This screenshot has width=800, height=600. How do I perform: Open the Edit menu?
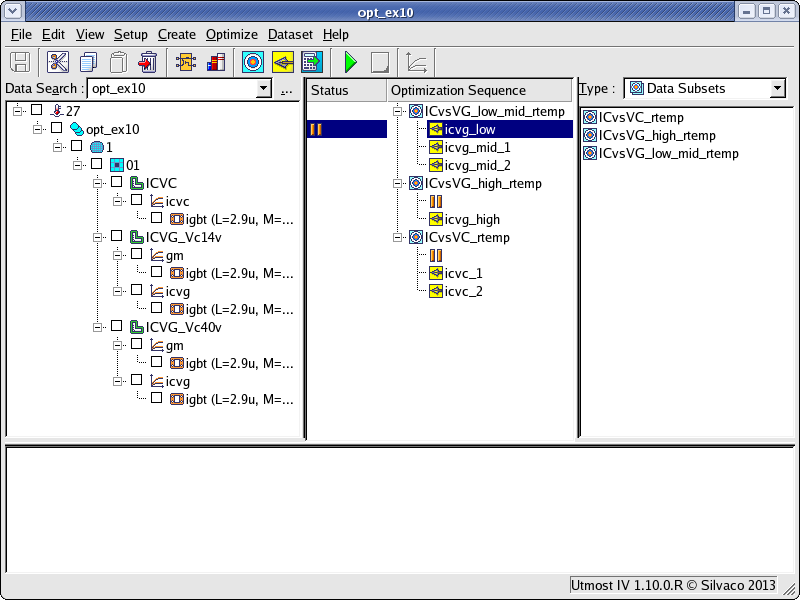(53, 35)
